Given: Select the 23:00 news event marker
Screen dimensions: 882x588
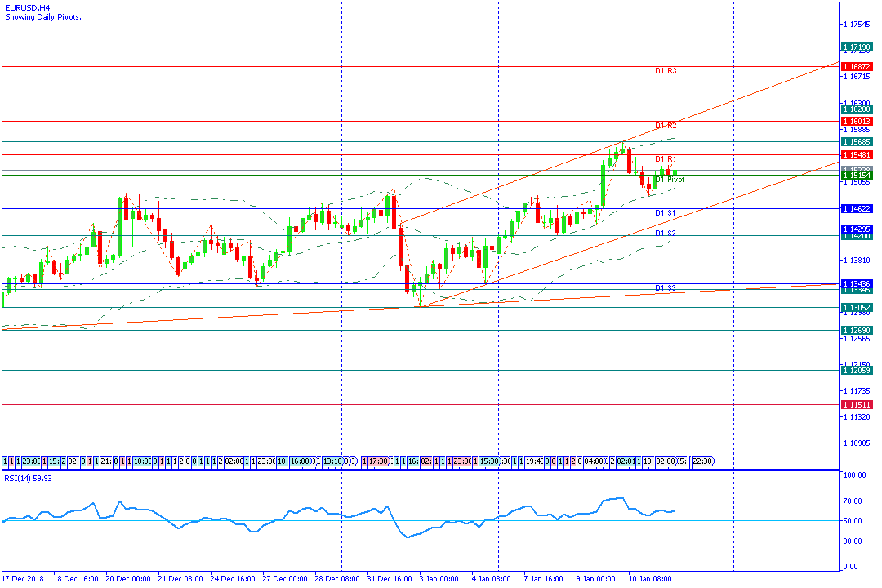Looking at the screenshot, I should 31,461.
